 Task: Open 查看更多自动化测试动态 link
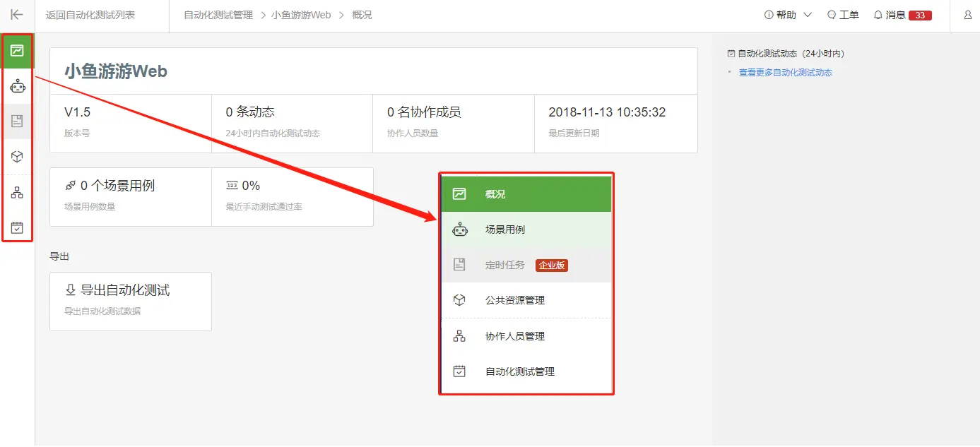786,72
